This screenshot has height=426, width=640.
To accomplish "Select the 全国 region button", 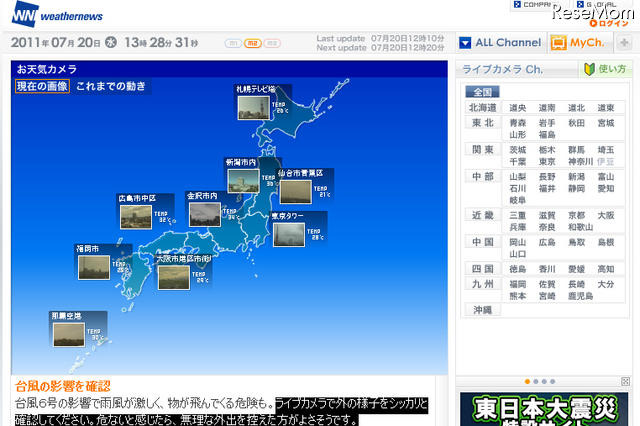I will [x=482, y=92].
